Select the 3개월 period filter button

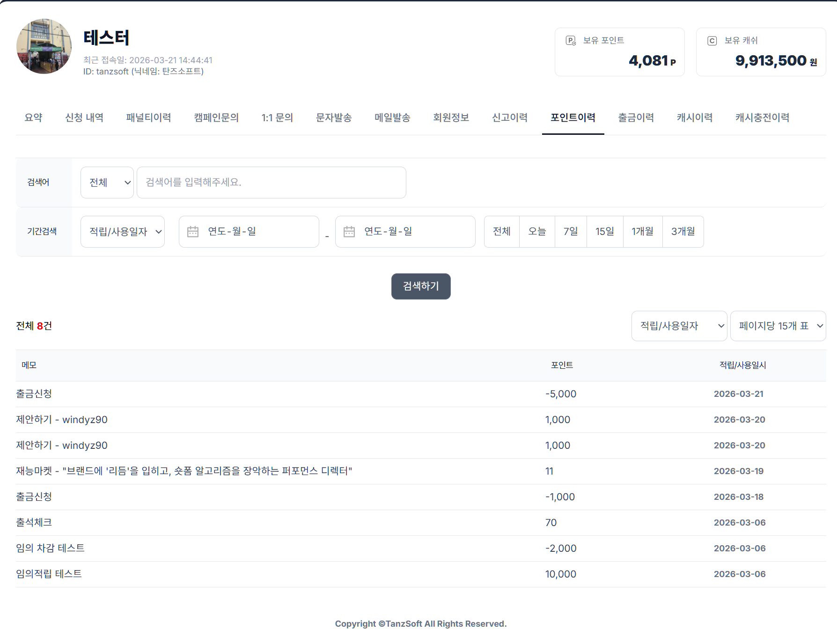pyautogui.click(x=683, y=231)
